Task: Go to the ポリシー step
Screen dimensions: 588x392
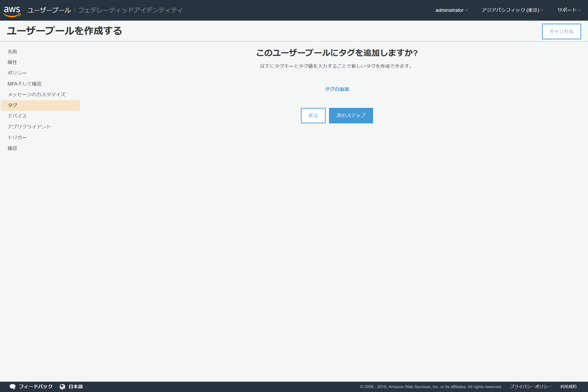Action: (x=17, y=73)
